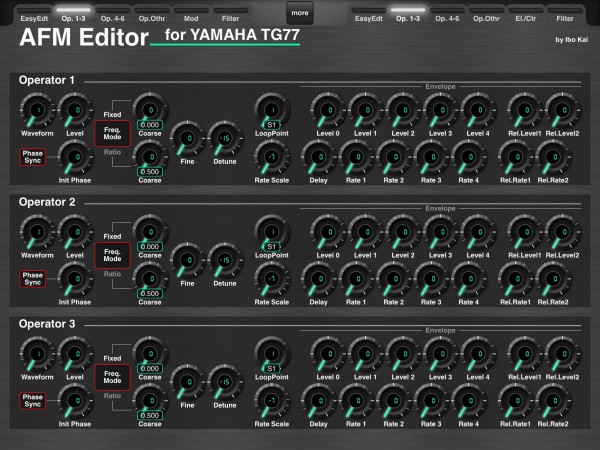Click Operator 3 Init Phase knob
This screenshot has height=450, width=600.
(x=75, y=401)
